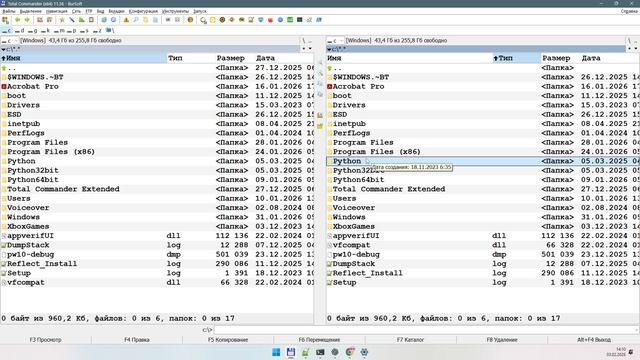Click the F8 Удаление button
Screen dimensions: 640x360
502,340
